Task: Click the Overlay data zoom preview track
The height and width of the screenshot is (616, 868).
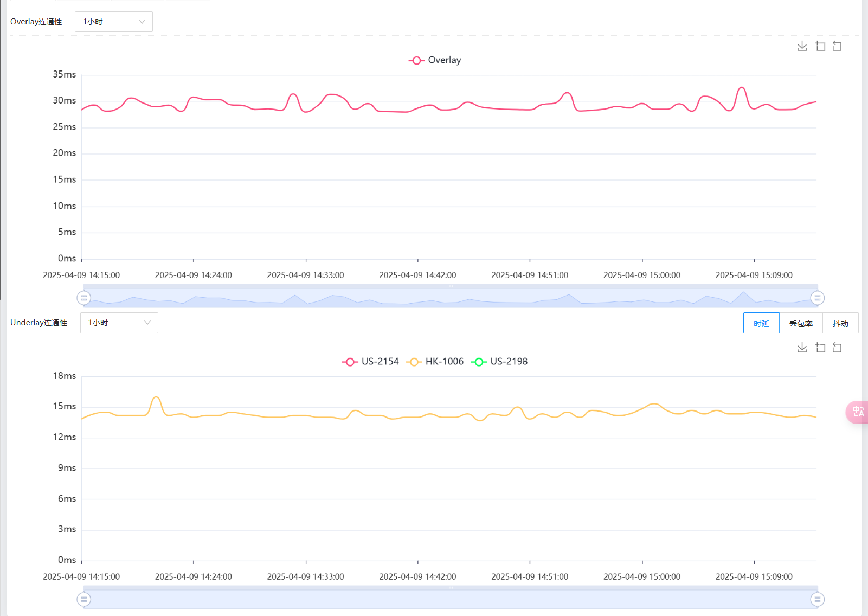Action: [450, 298]
